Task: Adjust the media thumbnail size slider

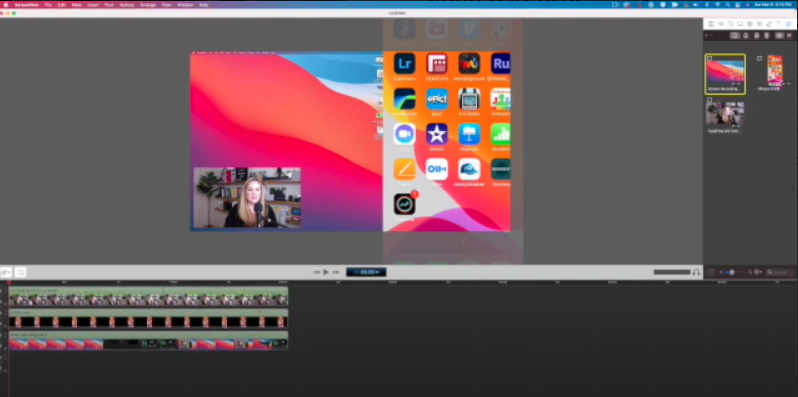Action: click(x=733, y=272)
